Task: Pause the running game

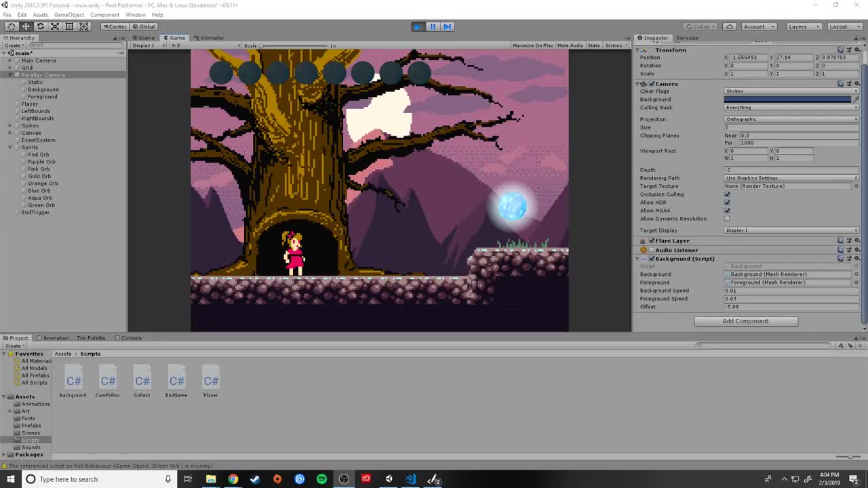Action: point(433,26)
